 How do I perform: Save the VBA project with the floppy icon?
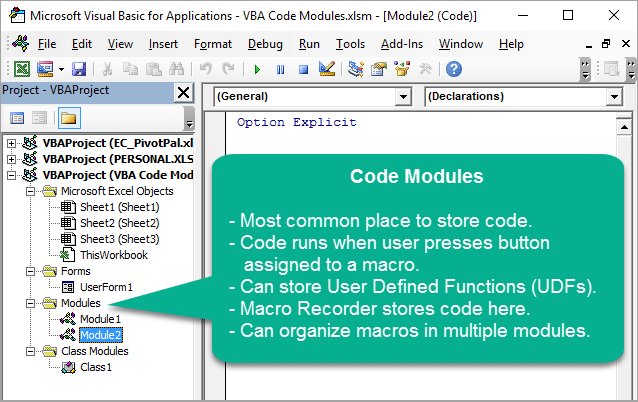point(78,69)
